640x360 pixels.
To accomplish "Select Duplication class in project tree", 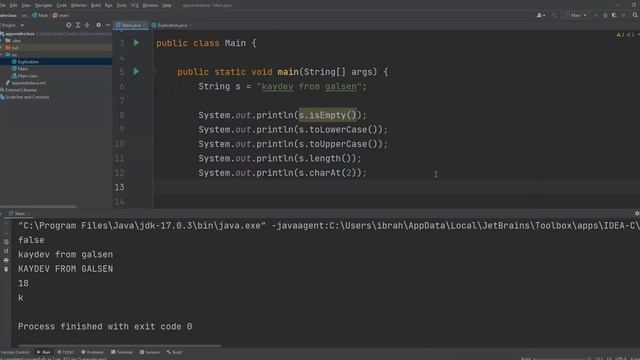I will [28, 62].
